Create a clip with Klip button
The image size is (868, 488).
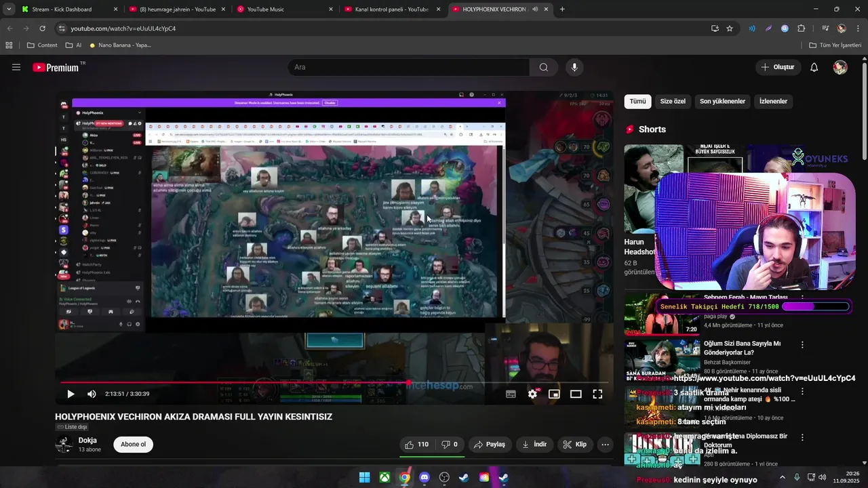tap(574, 445)
